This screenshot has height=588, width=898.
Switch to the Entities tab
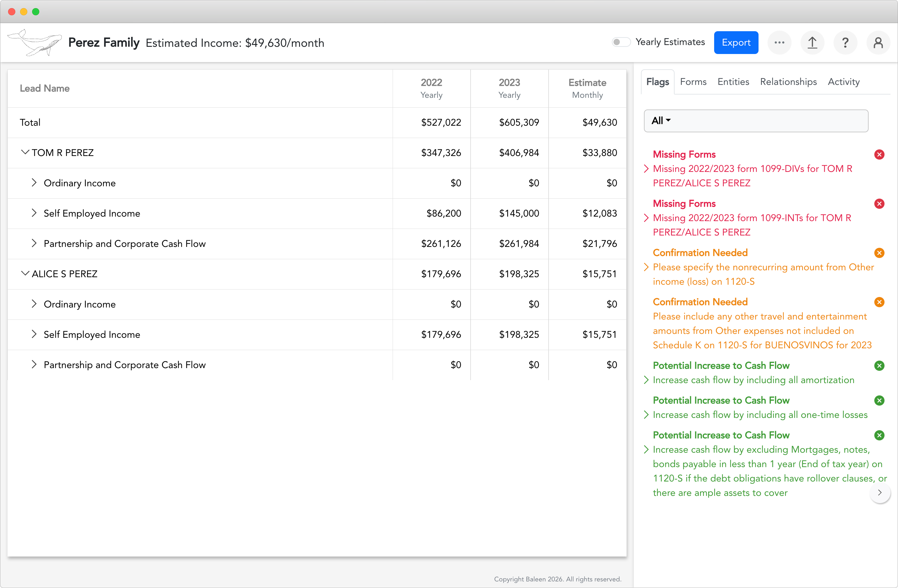point(733,82)
